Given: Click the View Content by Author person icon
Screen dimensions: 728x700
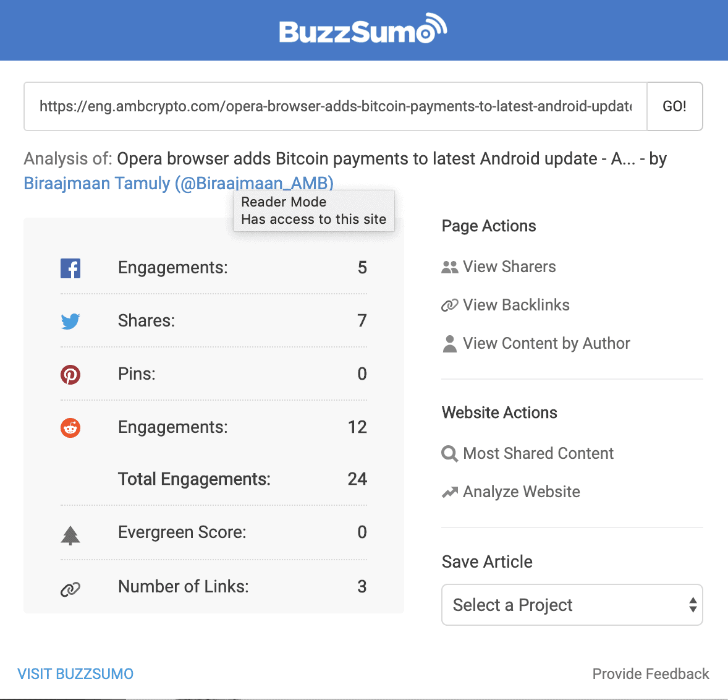Looking at the screenshot, I should pyautogui.click(x=449, y=343).
